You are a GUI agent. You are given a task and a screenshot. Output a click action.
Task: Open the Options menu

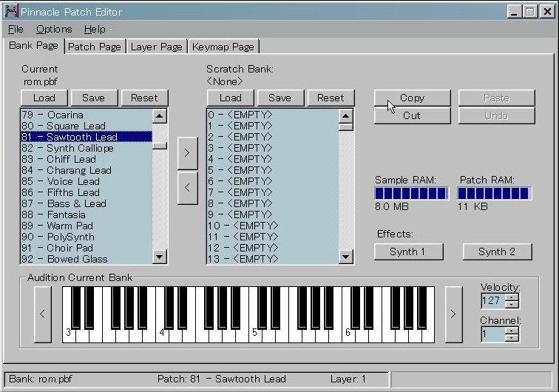coord(54,30)
